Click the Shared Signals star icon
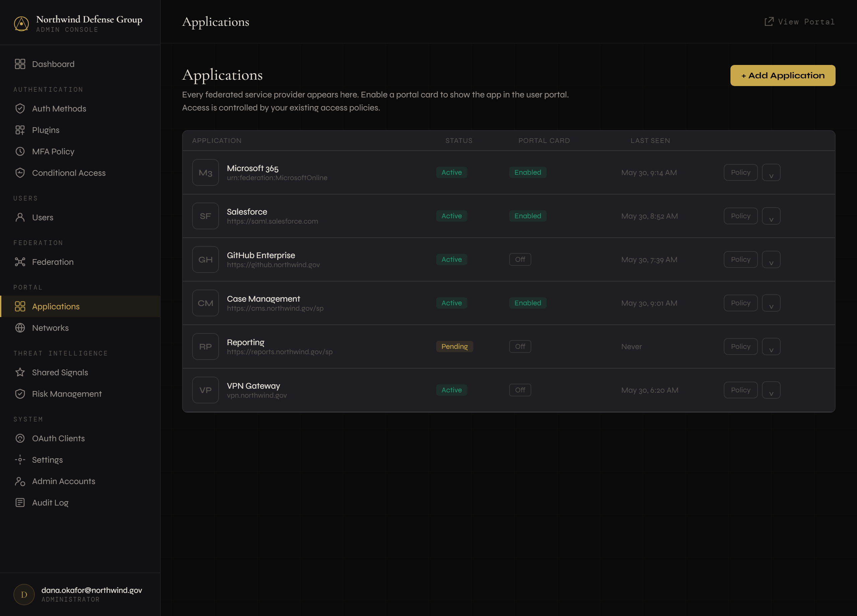The height and width of the screenshot is (616, 857). click(x=20, y=372)
